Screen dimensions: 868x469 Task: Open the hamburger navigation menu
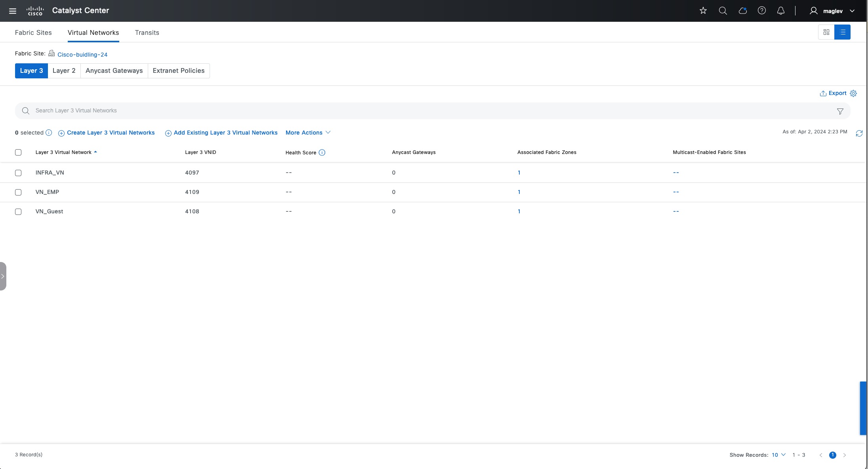pos(13,11)
